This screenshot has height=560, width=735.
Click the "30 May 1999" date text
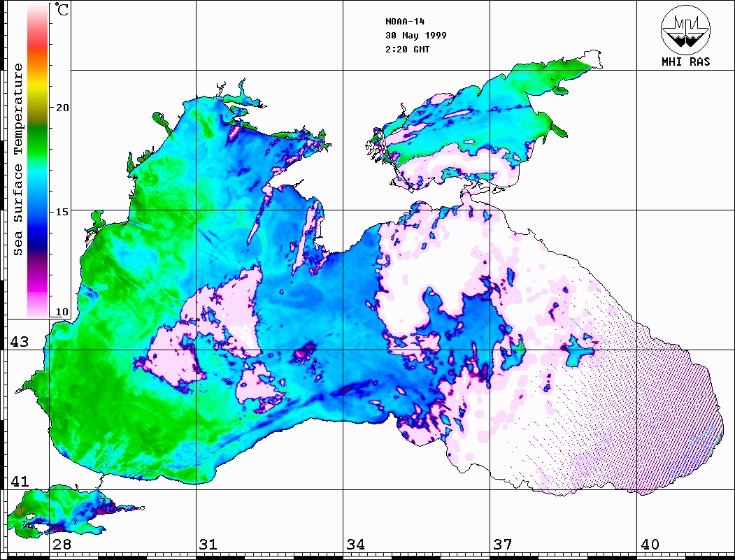coord(415,35)
